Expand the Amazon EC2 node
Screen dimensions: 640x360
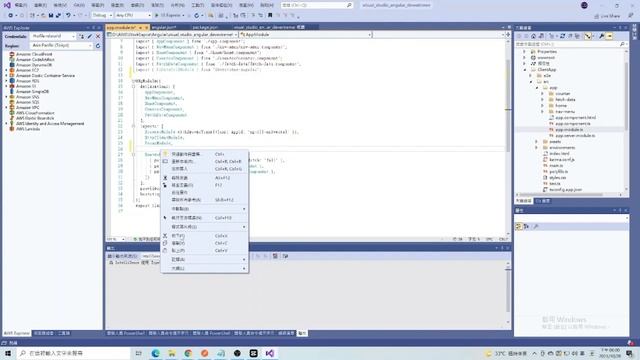6,70
